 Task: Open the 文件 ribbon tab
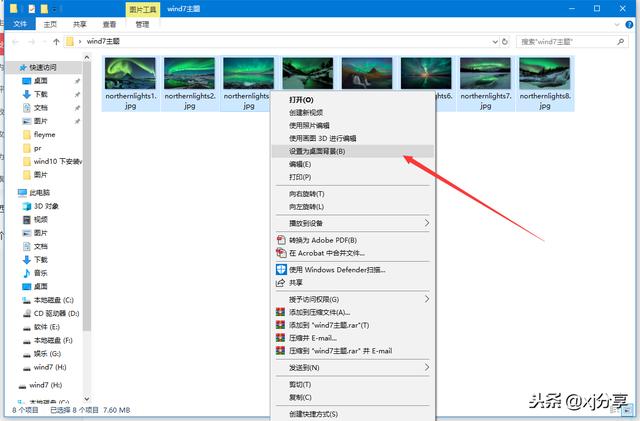20,24
